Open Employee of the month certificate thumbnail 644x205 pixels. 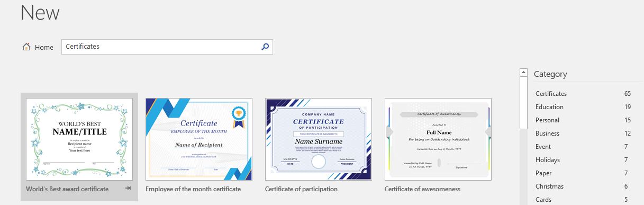(x=199, y=139)
